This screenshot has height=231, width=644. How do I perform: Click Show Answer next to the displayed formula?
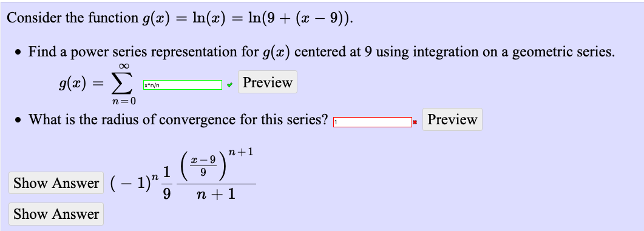56,183
